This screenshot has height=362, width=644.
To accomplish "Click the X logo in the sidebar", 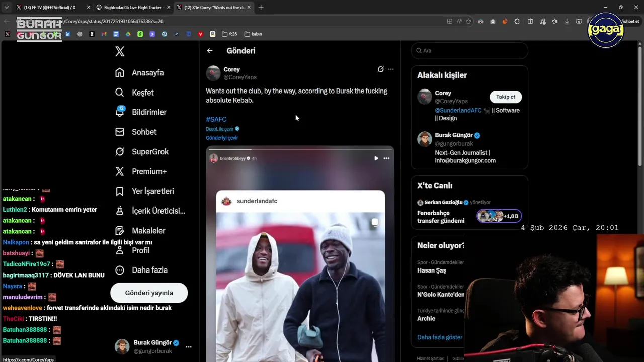I will point(120,51).
